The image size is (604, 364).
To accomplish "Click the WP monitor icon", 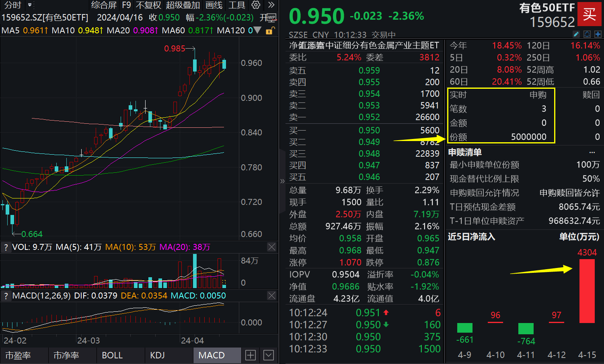I will [x=271, y=18].
